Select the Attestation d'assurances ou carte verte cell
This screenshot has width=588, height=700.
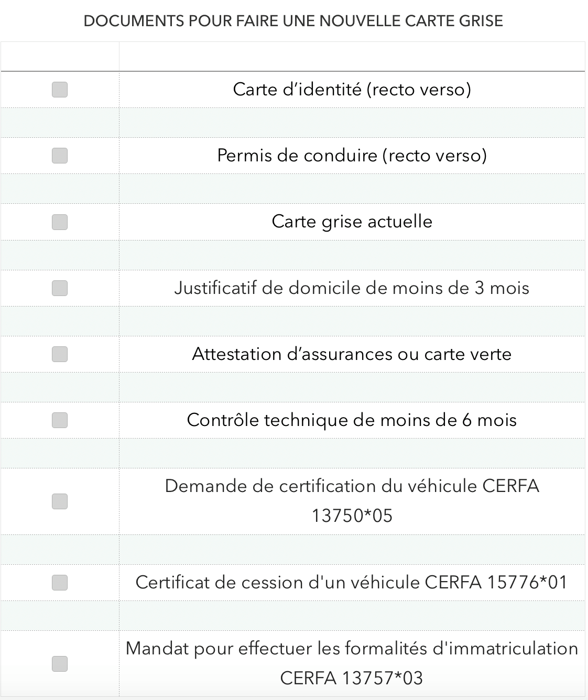pyautogui.click(x=352, y=354)
